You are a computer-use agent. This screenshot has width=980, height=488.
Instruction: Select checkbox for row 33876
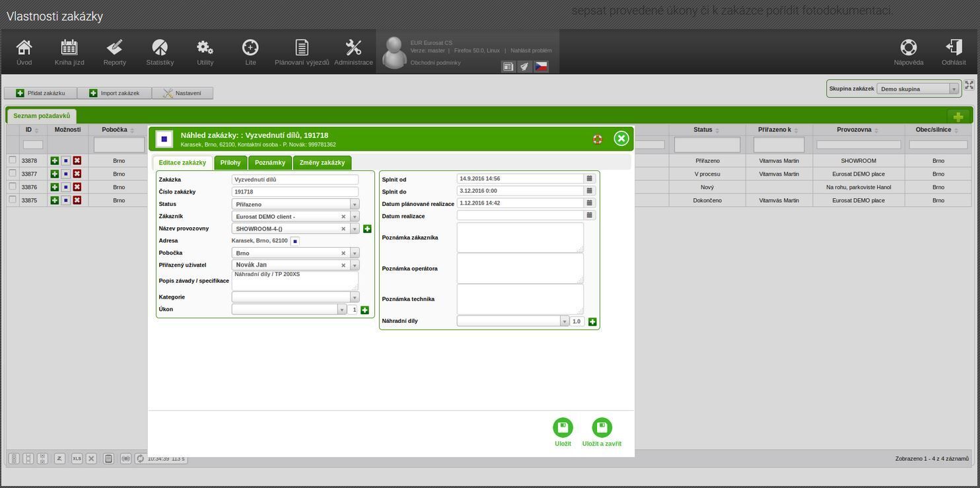click(13, 187)
